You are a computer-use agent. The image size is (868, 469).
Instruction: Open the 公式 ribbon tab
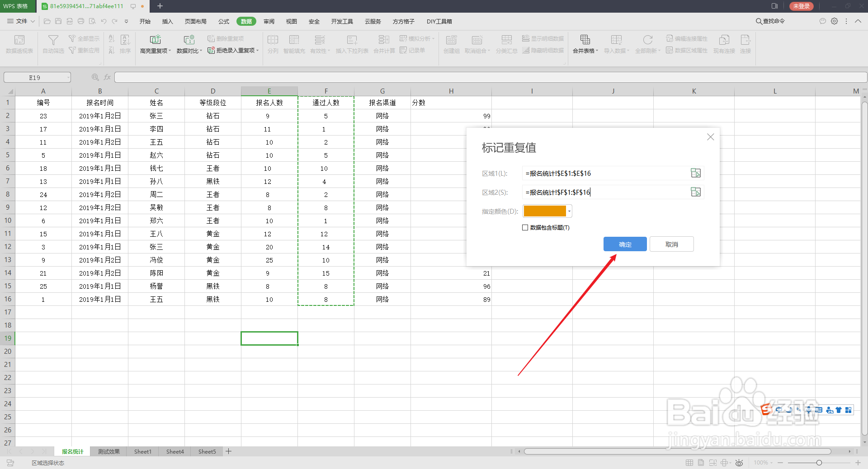pyautogui.click(x=223, y=21)
